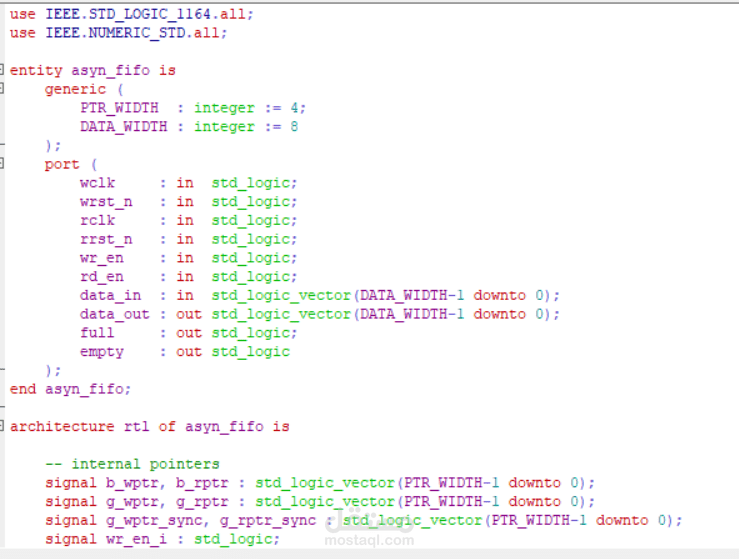Viewport: 739px width, 559px height.
Task: Click the 'b_rptr' signal name
Action: pyautogui.click(x=202, y=483)
